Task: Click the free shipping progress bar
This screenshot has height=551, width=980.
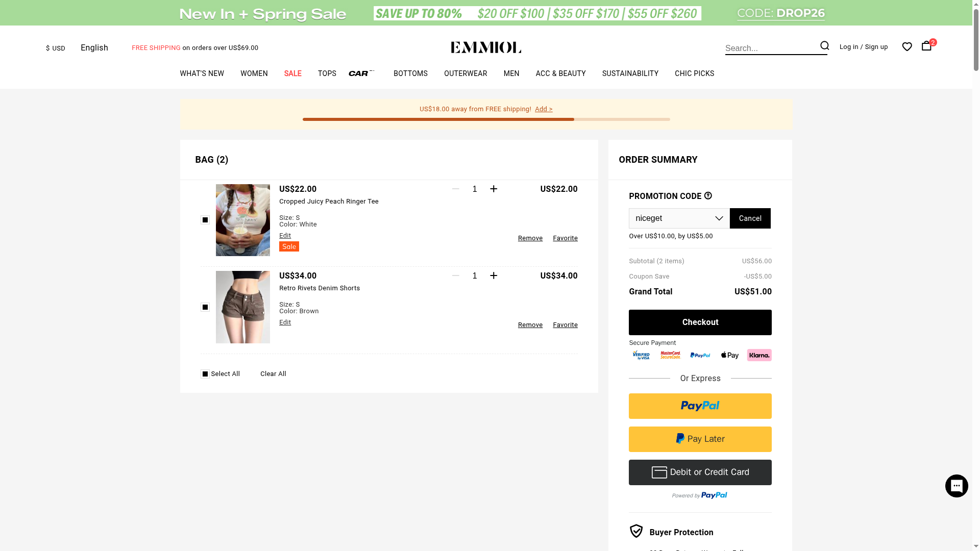Action: pos(486,119)
